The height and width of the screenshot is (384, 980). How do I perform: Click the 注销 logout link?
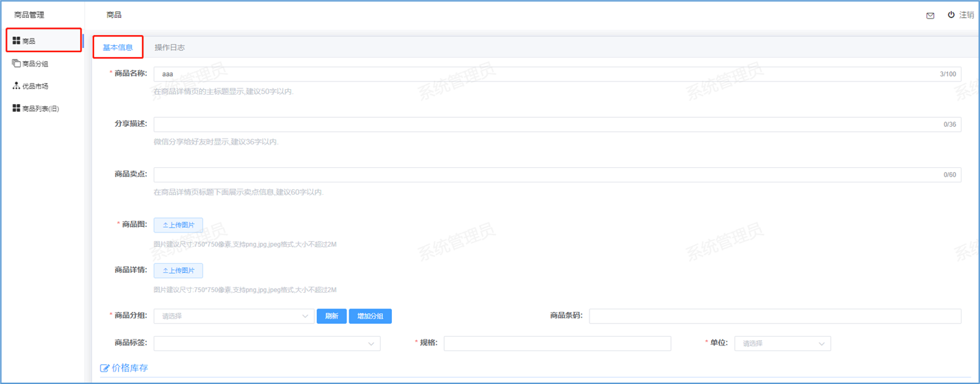click(966, 15)
